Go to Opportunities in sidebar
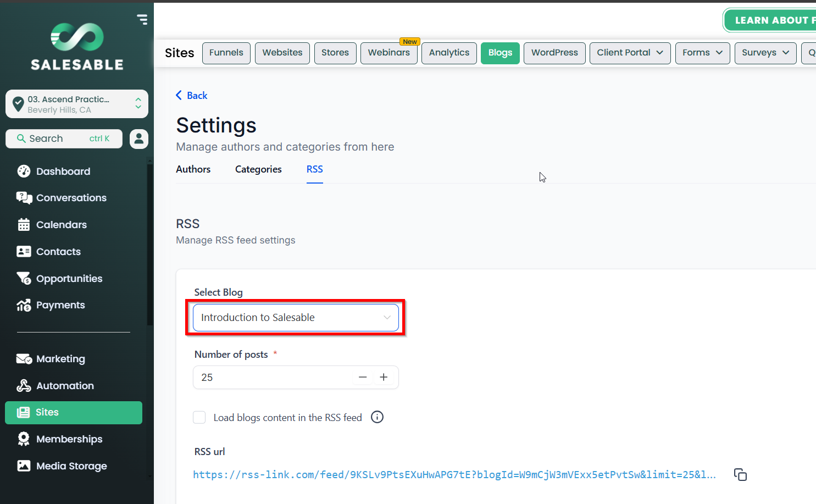 (69, 279)
